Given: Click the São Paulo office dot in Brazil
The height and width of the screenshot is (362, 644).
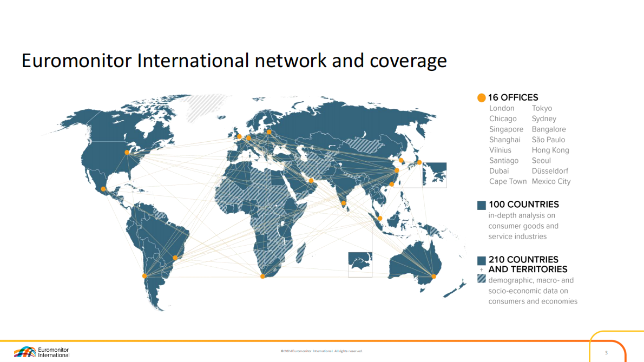Looking at the screenshot, I should 175,258.
